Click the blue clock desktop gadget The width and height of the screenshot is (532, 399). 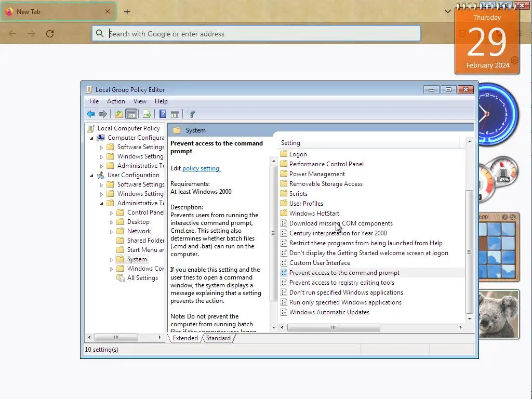498,115
